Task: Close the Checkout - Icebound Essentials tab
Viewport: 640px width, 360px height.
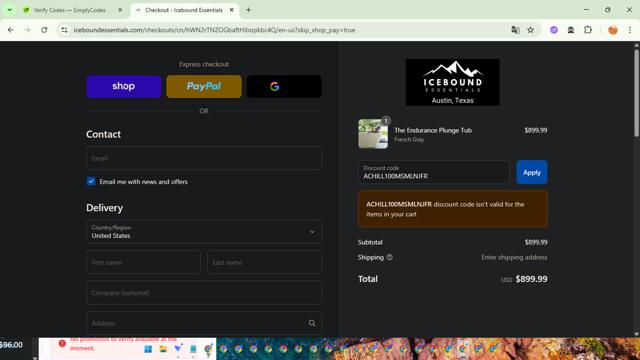Action: coord(231,10)
